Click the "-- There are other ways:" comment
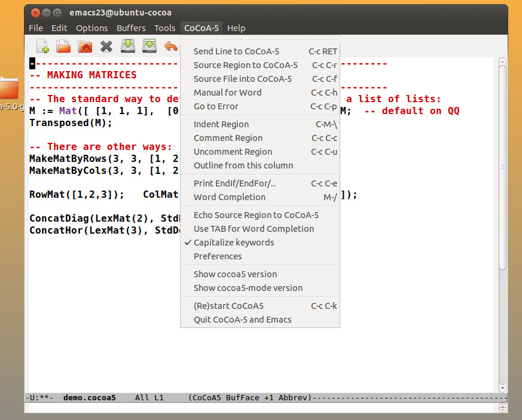This screenshot has height=420, width=522. (x=100, y=147)
